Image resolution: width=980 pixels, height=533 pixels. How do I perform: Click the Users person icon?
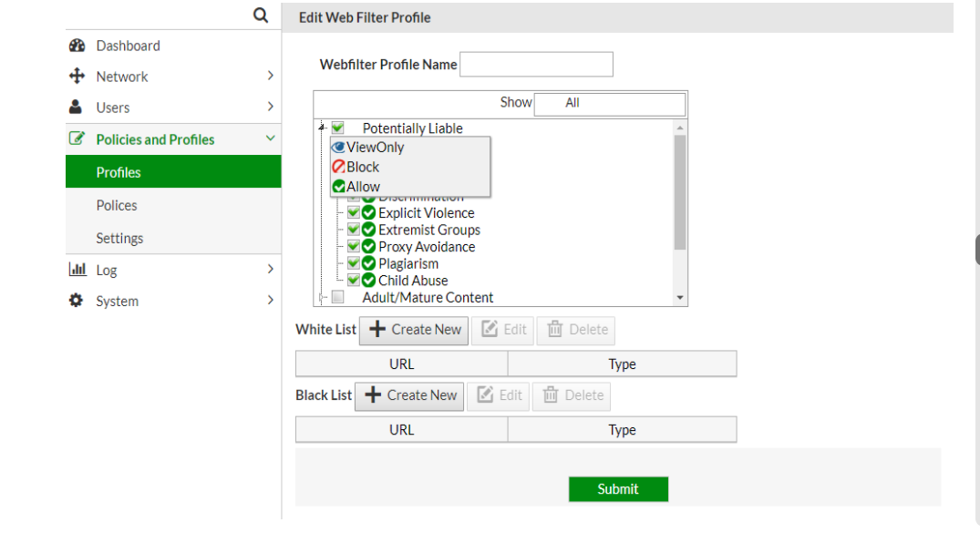click(x=76, y=107)
